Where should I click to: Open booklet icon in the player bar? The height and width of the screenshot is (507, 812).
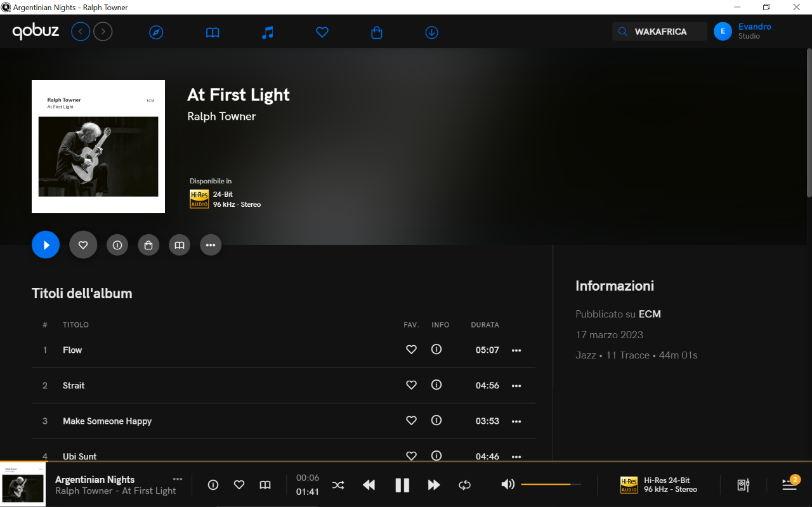click(265, 485)
